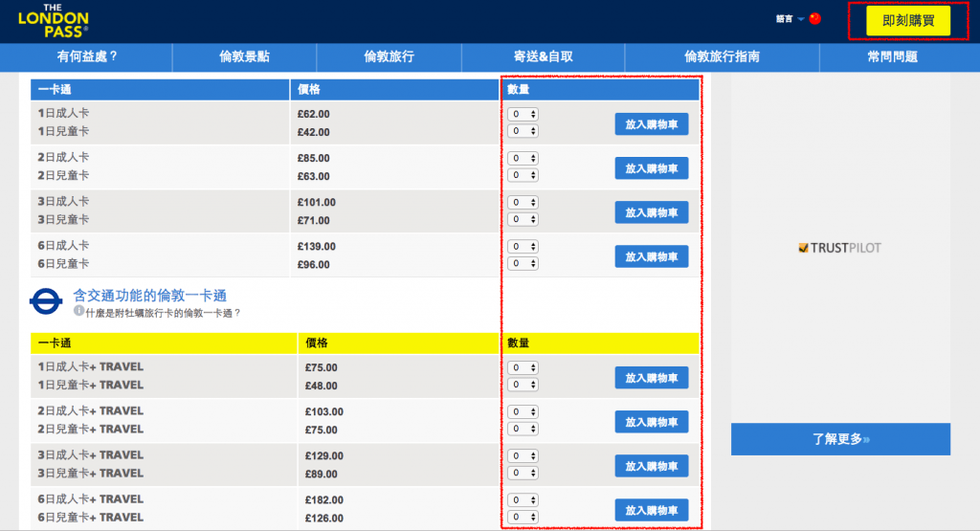Open quantity selector for 2日成人卡 £85.00

[523, 159]
